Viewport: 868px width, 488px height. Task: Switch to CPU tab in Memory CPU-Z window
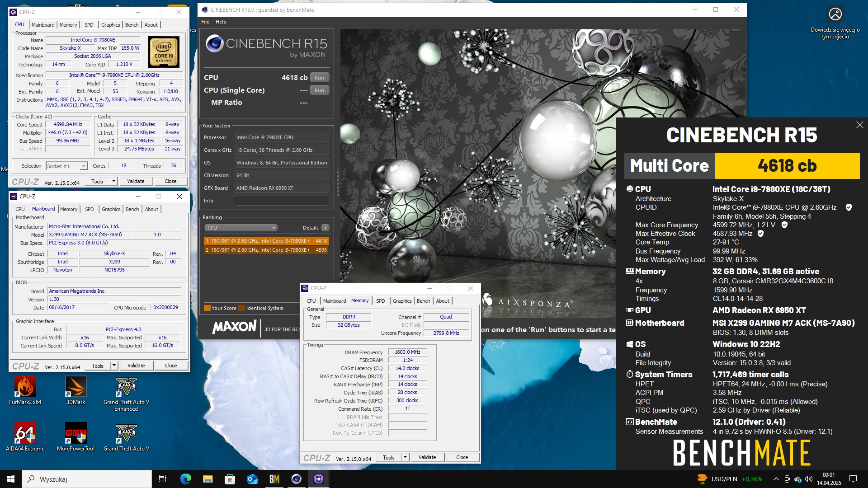coord(311,301)
